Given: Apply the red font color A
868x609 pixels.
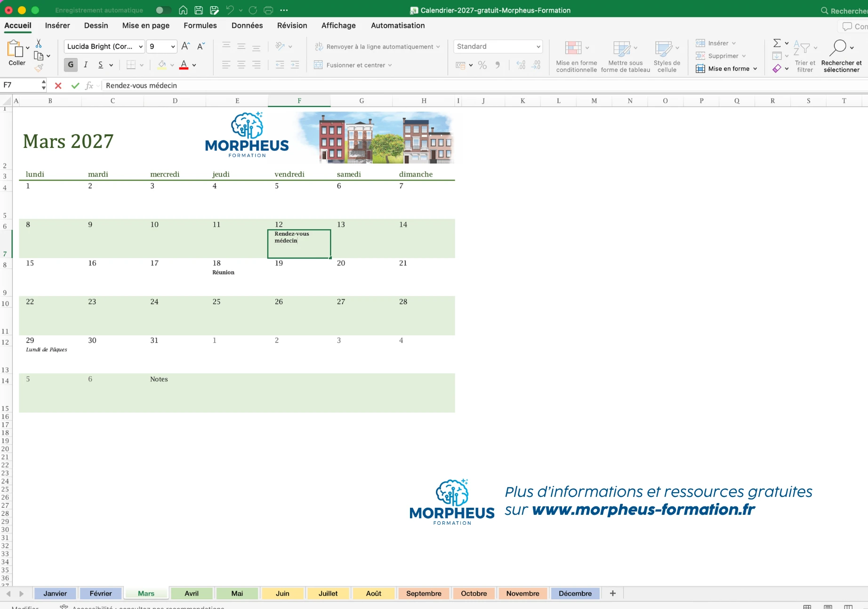Looking at the screenshot, I should click(x=184, y=65).
